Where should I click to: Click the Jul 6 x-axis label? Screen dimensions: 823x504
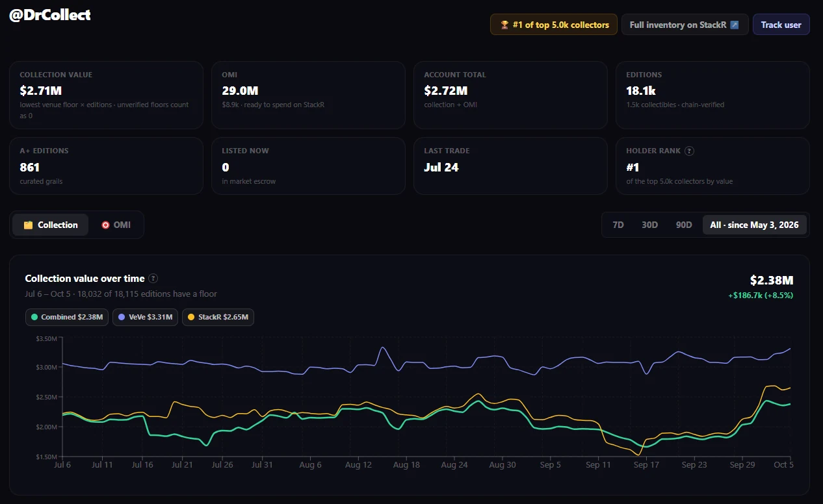point(62,465)
